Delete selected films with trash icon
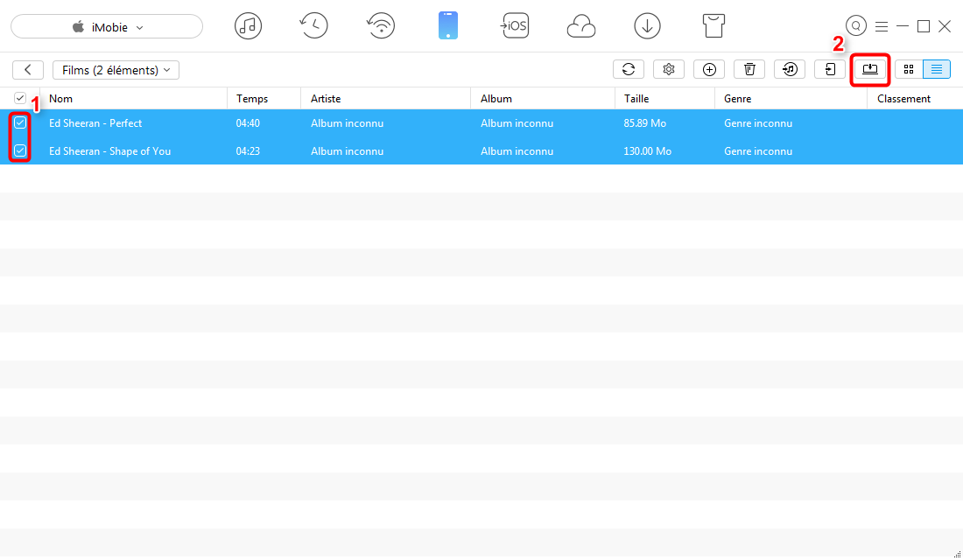 (749, 69)
